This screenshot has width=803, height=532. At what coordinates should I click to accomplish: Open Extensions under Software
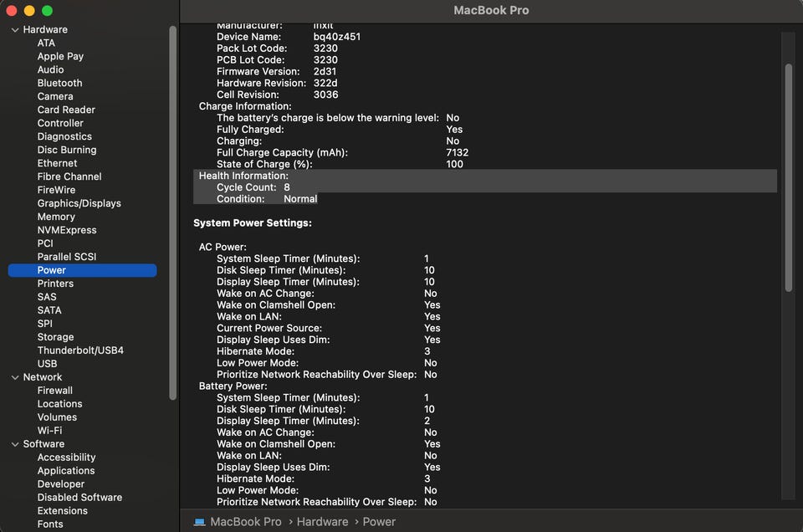pos(63,510)
